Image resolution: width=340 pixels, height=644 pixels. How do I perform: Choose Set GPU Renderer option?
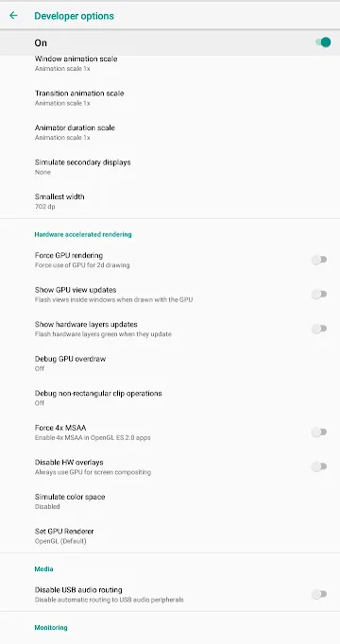tap(170, 535)
